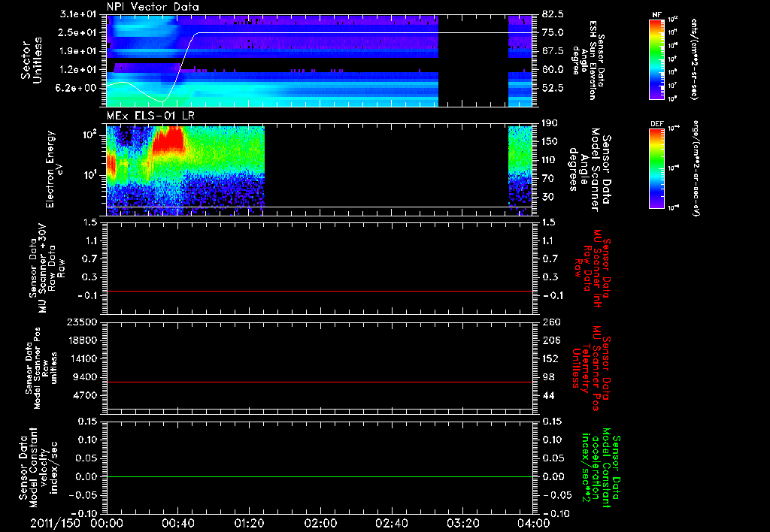This screenshot has width=770, height=532.
Task: Click the 3.1e+01 sector tick label
Action: (78, 14)
